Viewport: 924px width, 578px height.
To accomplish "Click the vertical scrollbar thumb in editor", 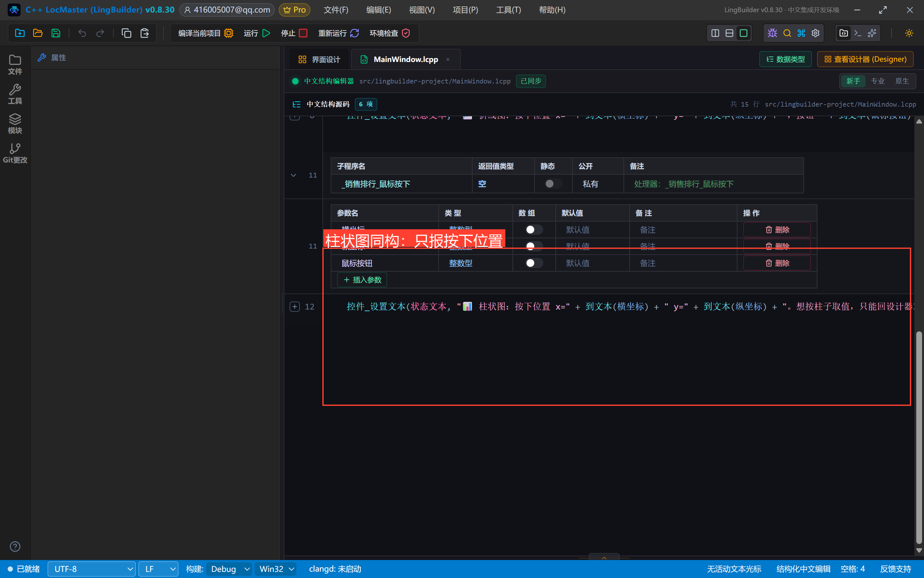I will tap(919, 437).
